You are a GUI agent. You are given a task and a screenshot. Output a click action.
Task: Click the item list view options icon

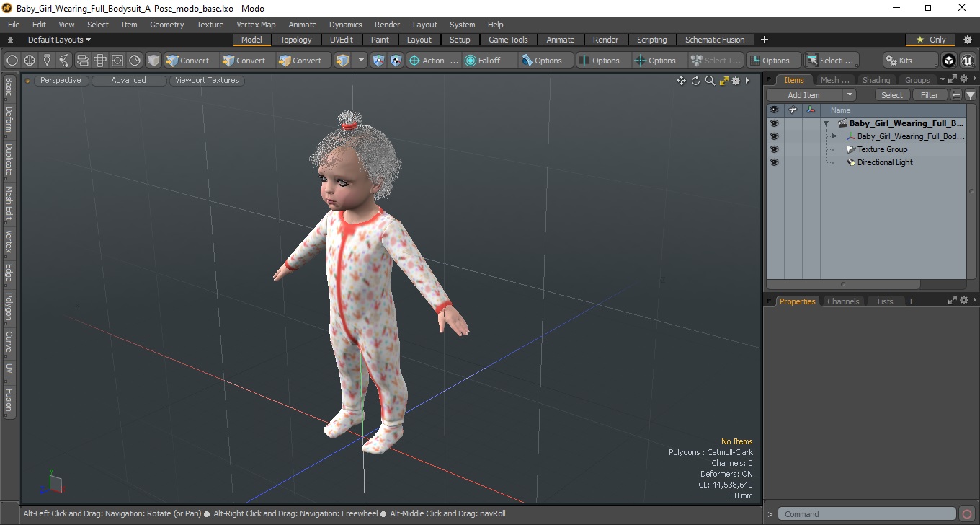click(x=956, y=95)
